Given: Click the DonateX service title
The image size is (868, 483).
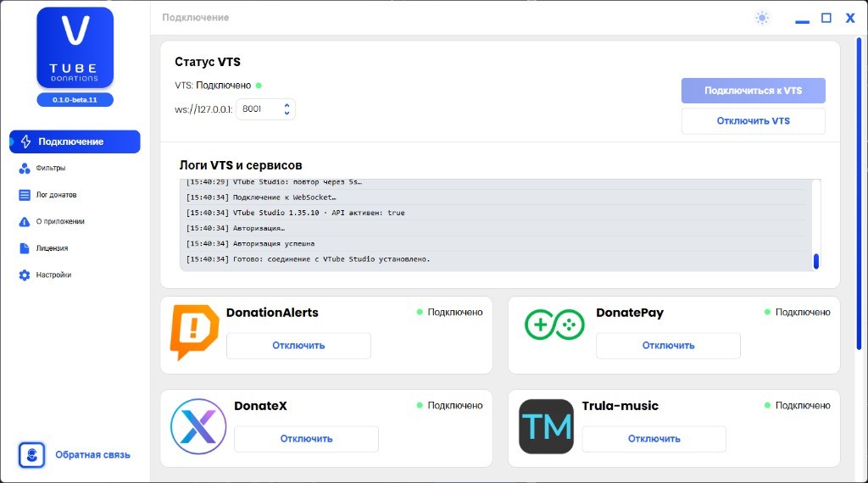Looking at the screenshot, I should (x=261, y=406).
